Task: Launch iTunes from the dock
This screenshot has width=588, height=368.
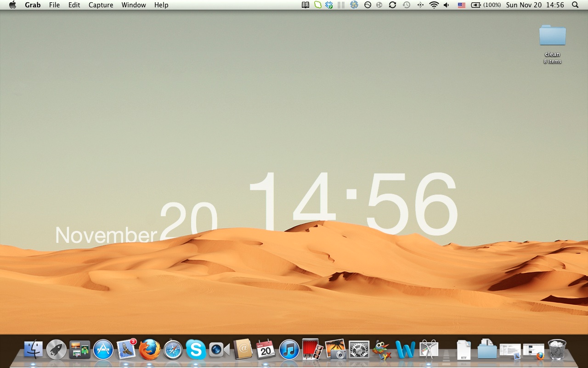Action: click(289, 350)
